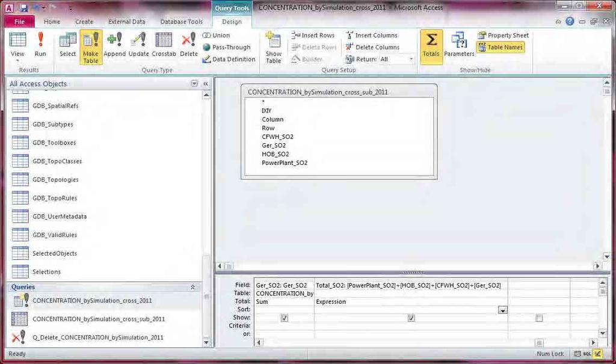Screen dimensions: 616x364
Task: Open the View button dropdown arrow
Action: (17, 61)
